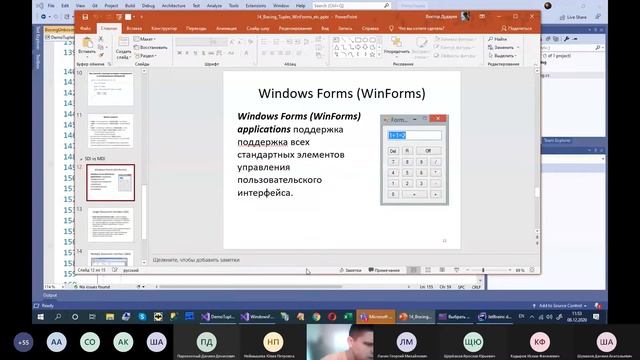
Task: Expand the shapes gallery more arrow
Action: point(380,54)
